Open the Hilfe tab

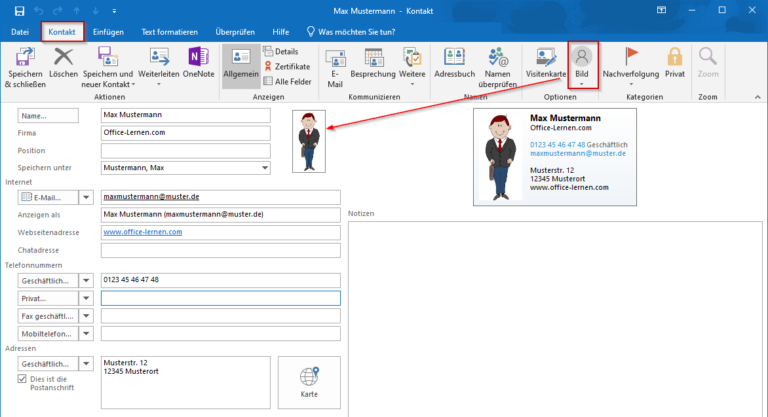pos(281,32)
